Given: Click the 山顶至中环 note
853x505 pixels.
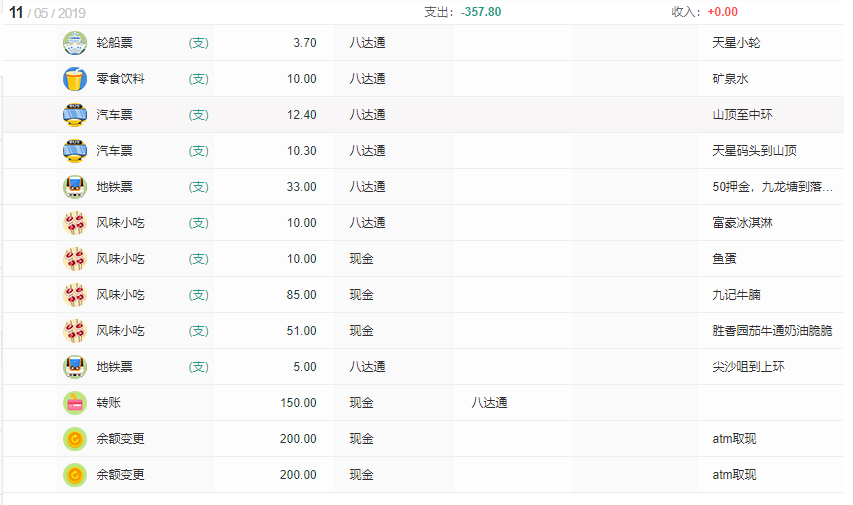Looking at the screenshot, I should 742,115.
